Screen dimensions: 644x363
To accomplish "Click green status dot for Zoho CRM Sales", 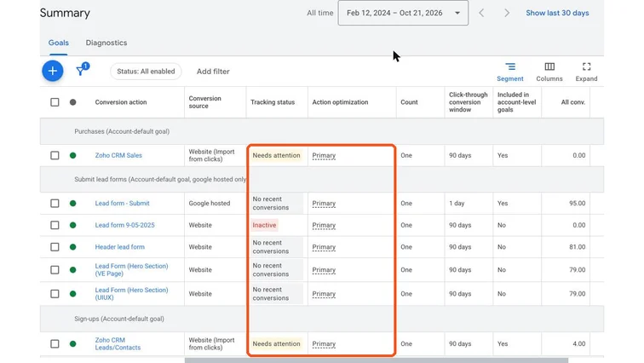I will pyautogui.click(x=72, y=155).
